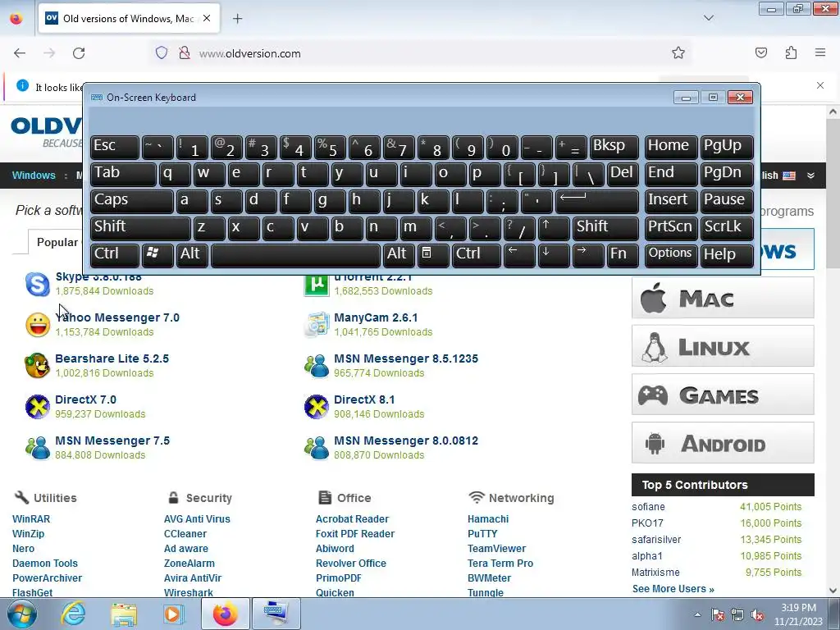Open the tracking protection shield icon
The height and width of the screenshot is (630, 840).
(162, 53)
